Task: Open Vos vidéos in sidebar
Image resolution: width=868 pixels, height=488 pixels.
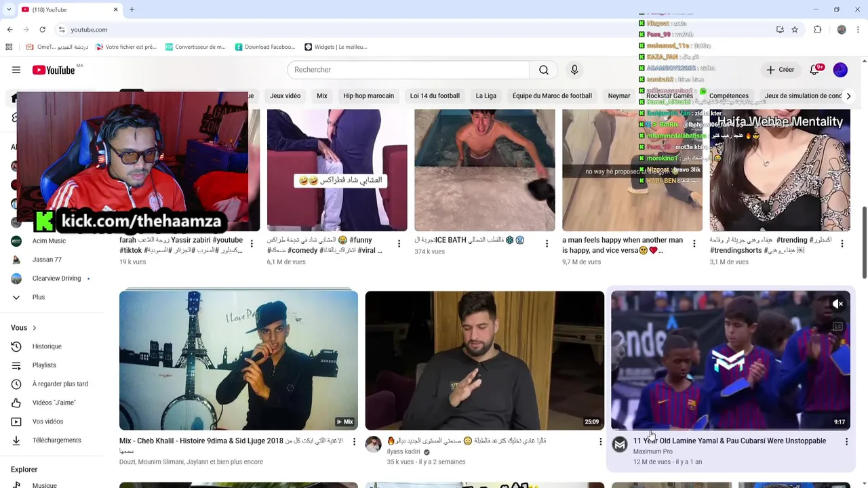Action: pos(46,422)
